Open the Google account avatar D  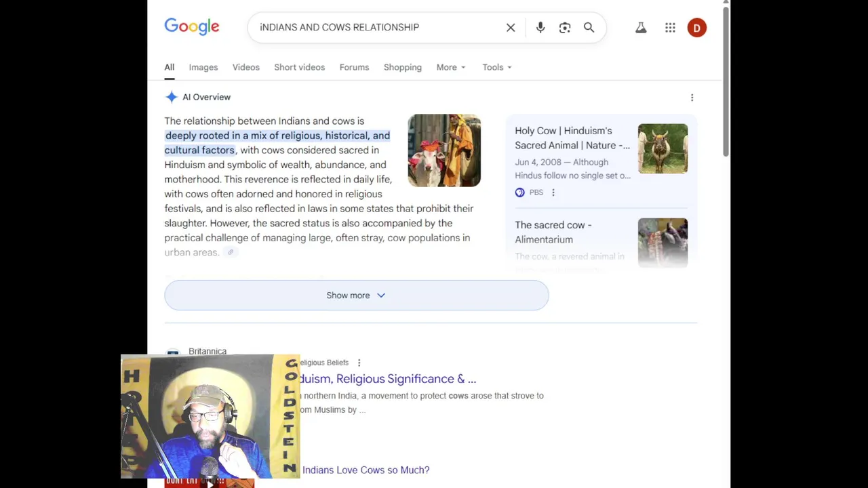tap(696, 28)
